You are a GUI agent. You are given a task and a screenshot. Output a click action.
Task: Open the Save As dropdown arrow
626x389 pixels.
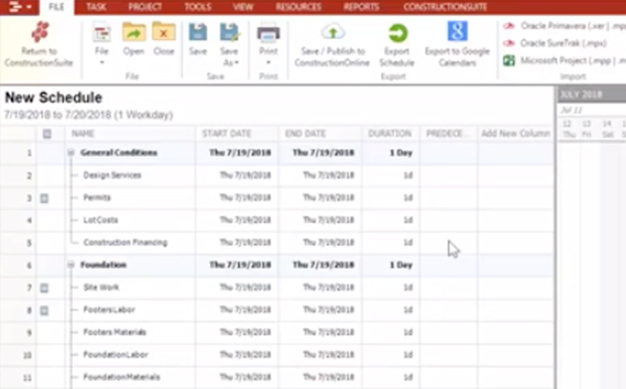click(x=237, y=63)
